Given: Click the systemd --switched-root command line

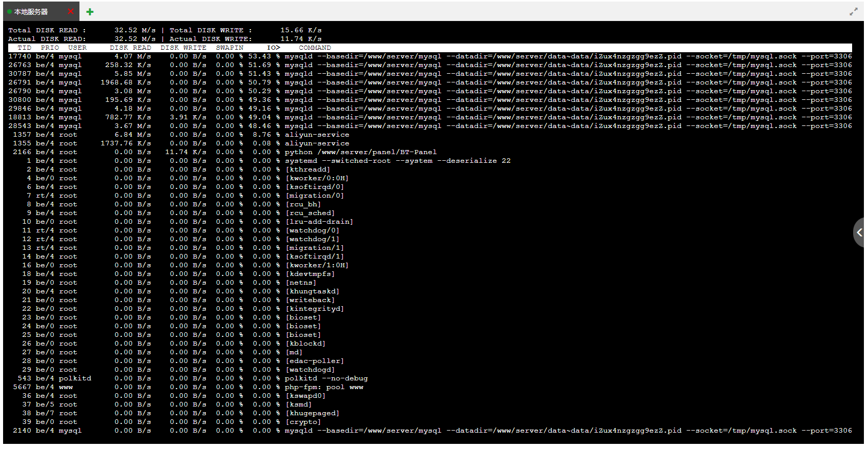Looking at the screenshot, I should point(398,161).
